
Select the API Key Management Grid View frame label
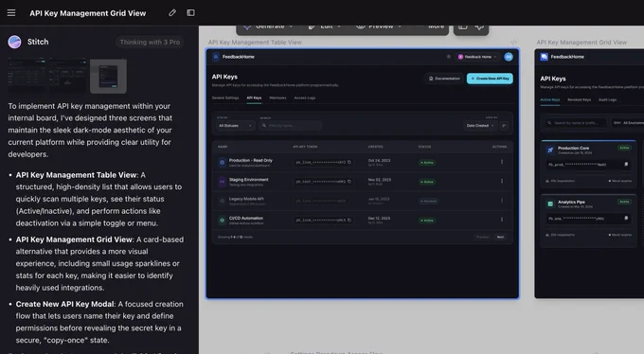point(581,43)
